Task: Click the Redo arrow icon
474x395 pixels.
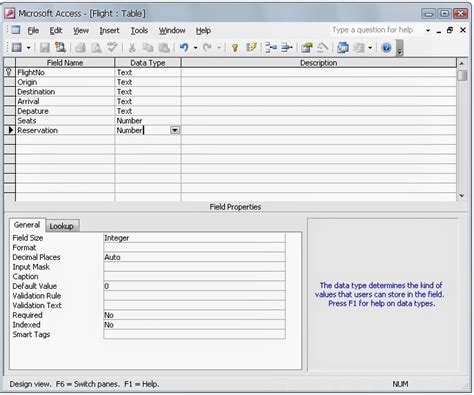Action: tap(207, 48)
